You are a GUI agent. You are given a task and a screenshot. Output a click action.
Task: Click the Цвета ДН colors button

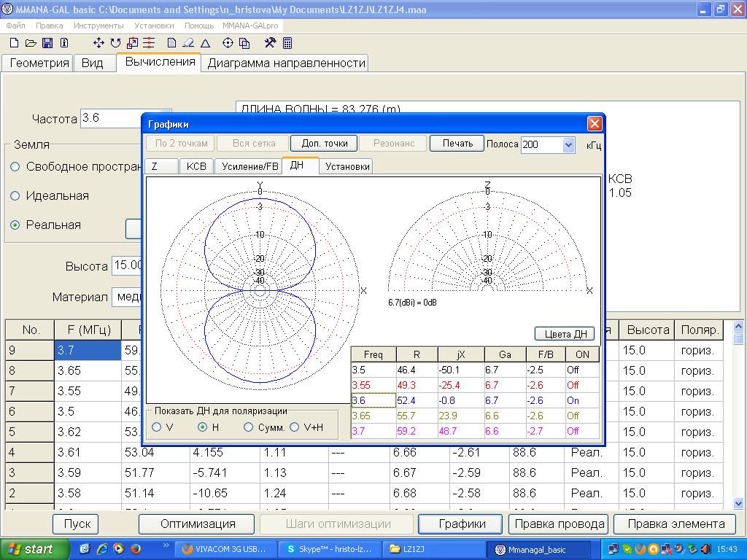coord(565,334)
